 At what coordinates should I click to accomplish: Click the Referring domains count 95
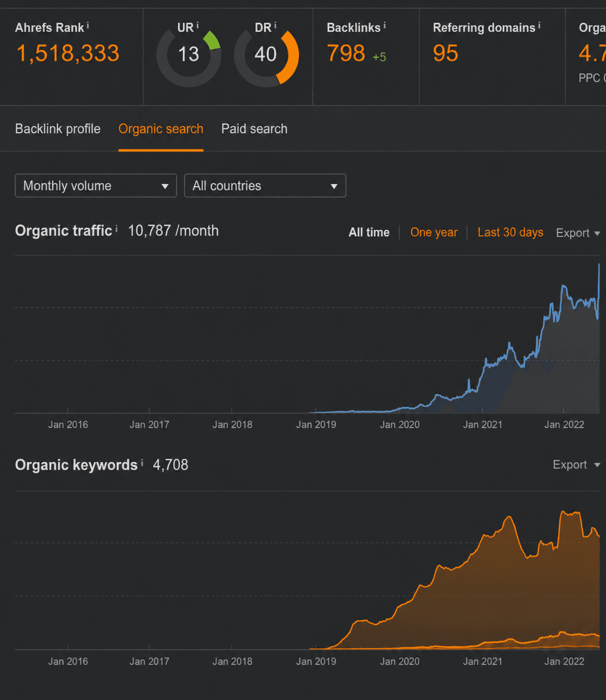click(446, 53)
